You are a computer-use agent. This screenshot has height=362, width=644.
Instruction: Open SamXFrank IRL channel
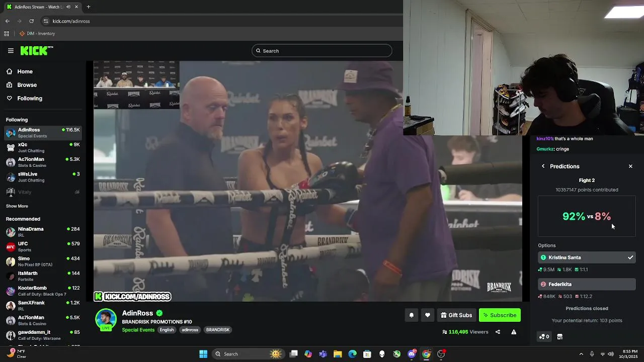(43, 306)
